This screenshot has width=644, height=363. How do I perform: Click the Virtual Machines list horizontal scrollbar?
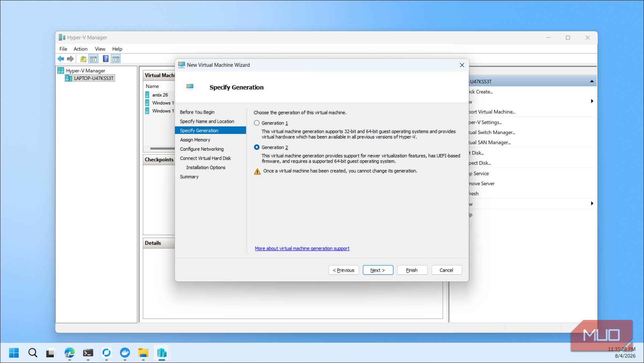(162, 148)
